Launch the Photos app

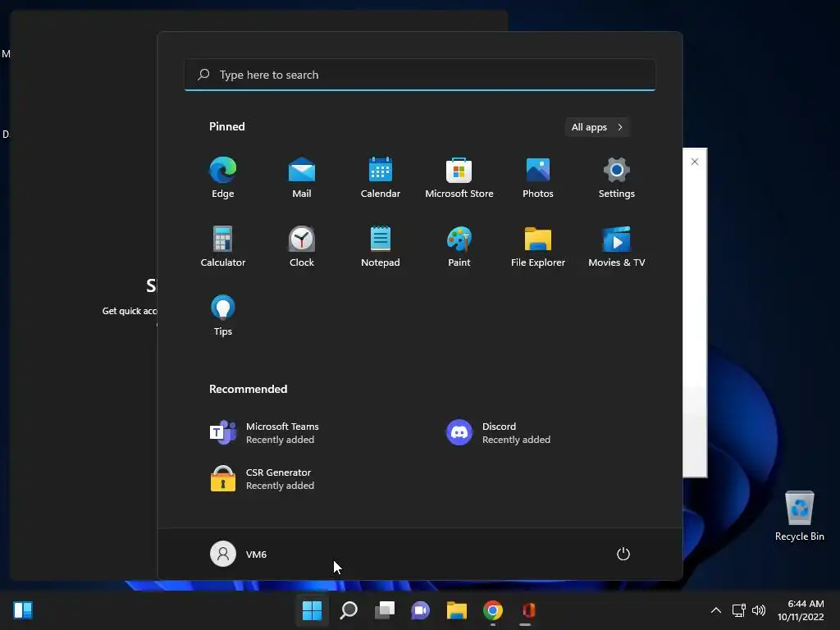click(x=538, y=178)
